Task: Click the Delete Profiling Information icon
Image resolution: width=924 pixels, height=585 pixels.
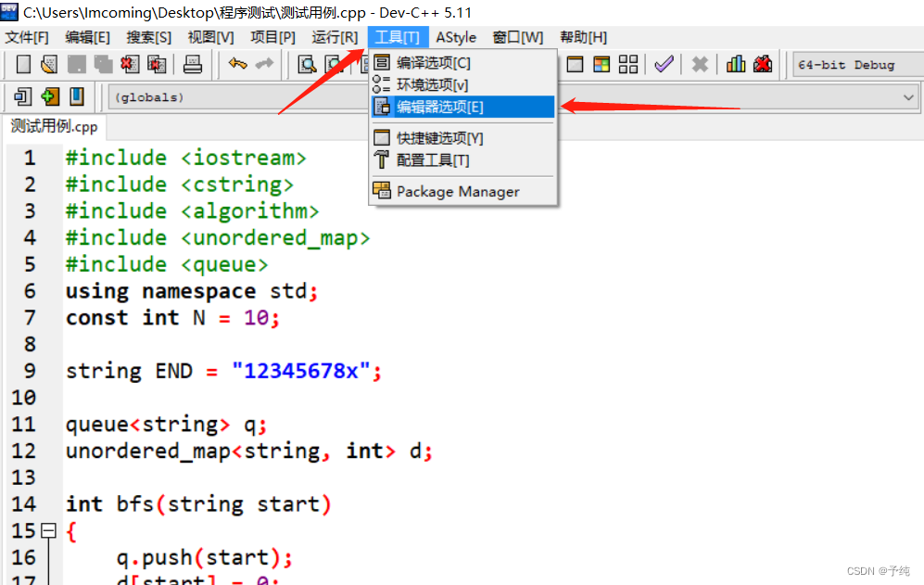Action: coord(763,64)
